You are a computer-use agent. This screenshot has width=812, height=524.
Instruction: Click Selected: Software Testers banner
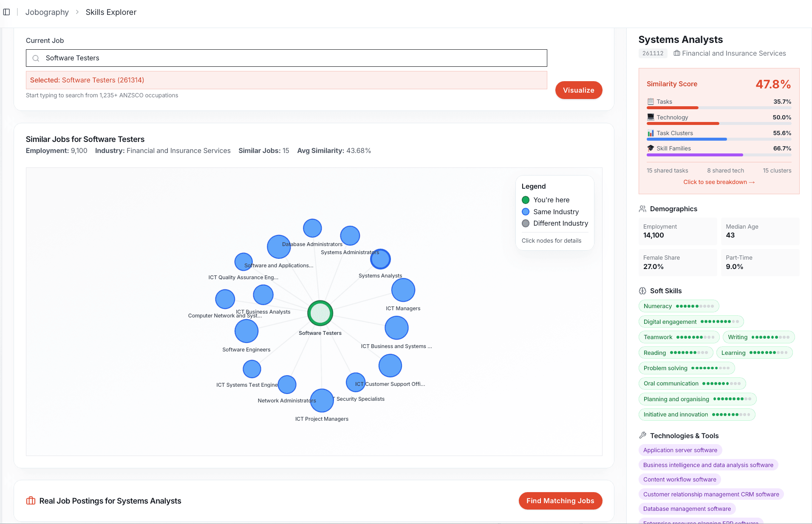[286, 80]
